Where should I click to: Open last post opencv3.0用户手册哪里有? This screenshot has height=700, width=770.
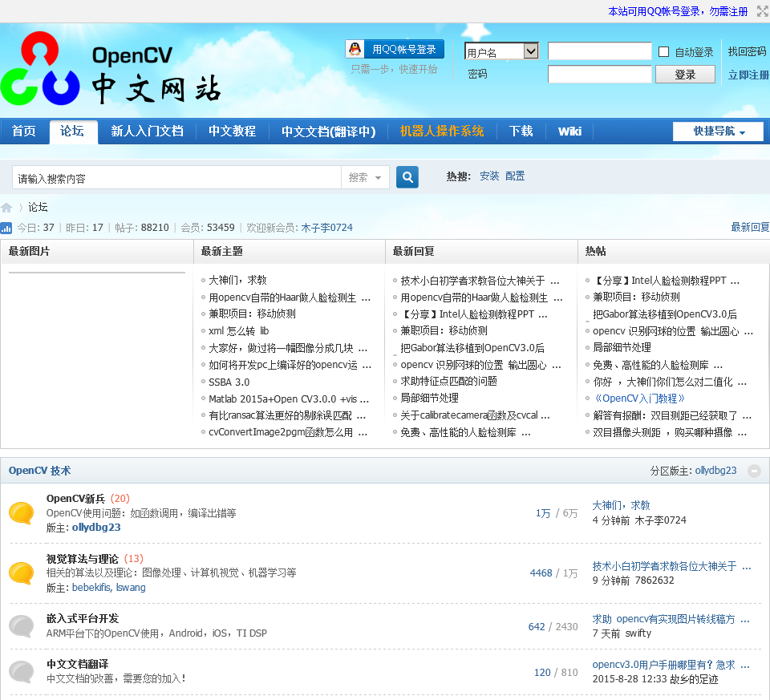click(x=671, y=665)
